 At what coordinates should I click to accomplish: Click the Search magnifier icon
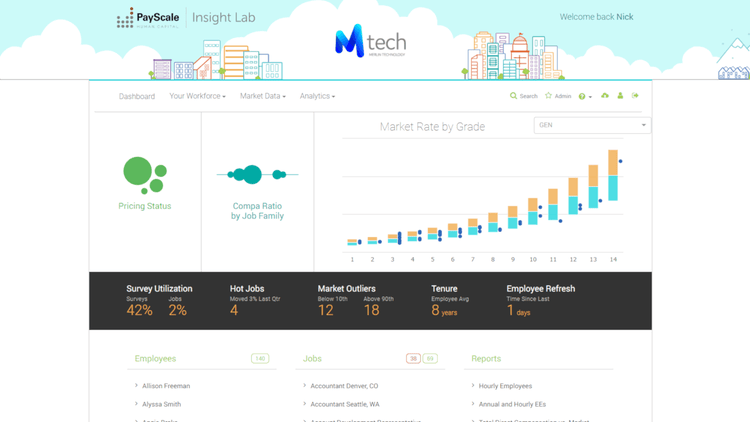pos(513,96)
